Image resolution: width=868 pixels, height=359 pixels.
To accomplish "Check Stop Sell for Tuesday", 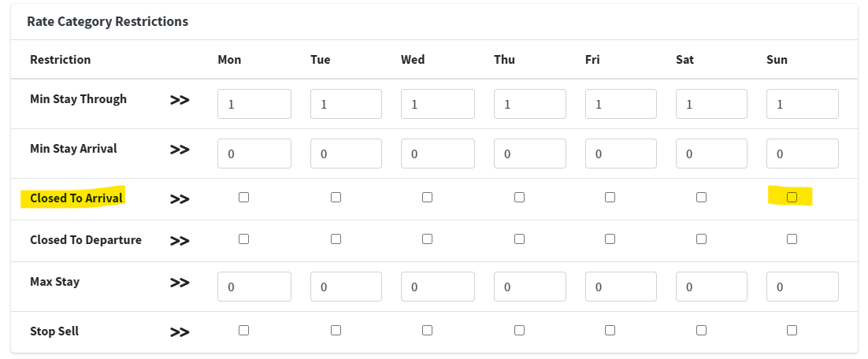I will [336, 331].
